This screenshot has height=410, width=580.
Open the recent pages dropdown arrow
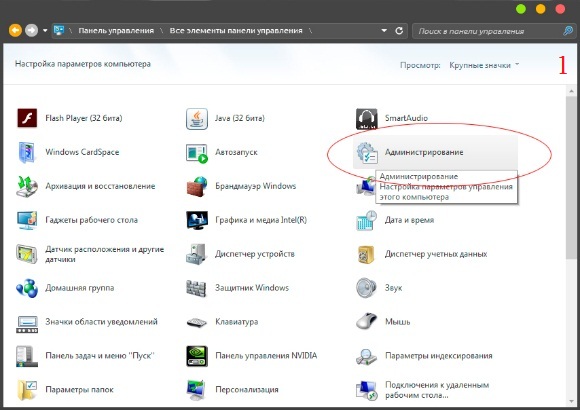point(45,31)
